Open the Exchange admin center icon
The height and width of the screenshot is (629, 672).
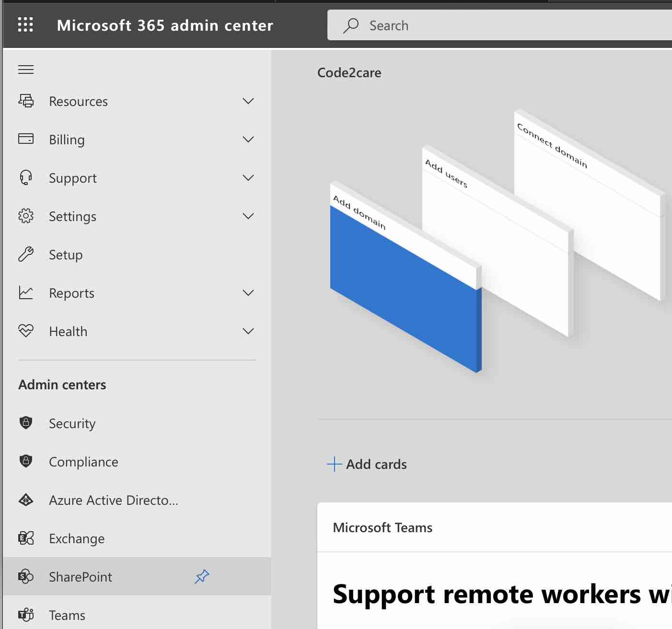click(x=26, y=538)
